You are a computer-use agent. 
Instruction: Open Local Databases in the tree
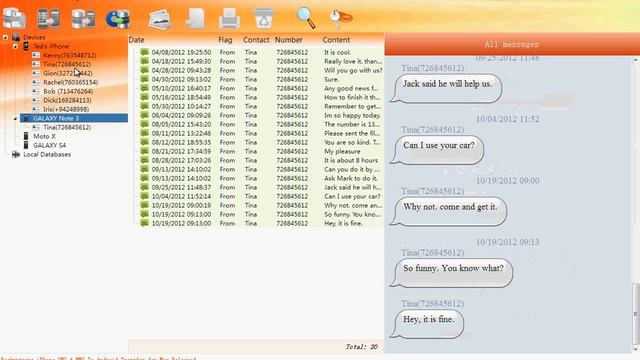pos(47,154)
